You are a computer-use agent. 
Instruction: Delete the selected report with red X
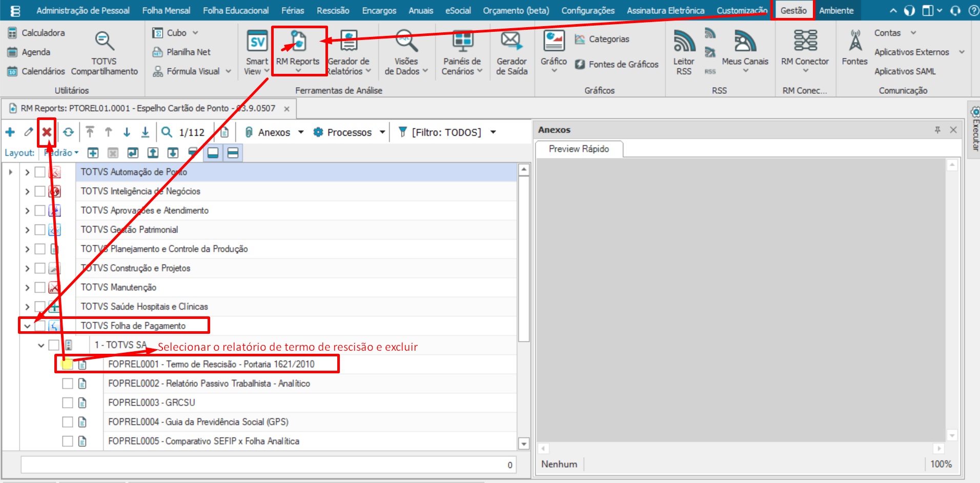47,132
